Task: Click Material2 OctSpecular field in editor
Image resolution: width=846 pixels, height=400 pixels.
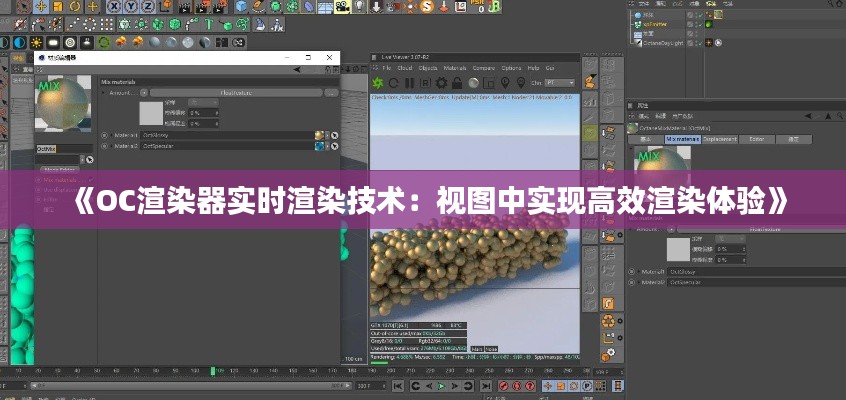Action: point(227,146)
